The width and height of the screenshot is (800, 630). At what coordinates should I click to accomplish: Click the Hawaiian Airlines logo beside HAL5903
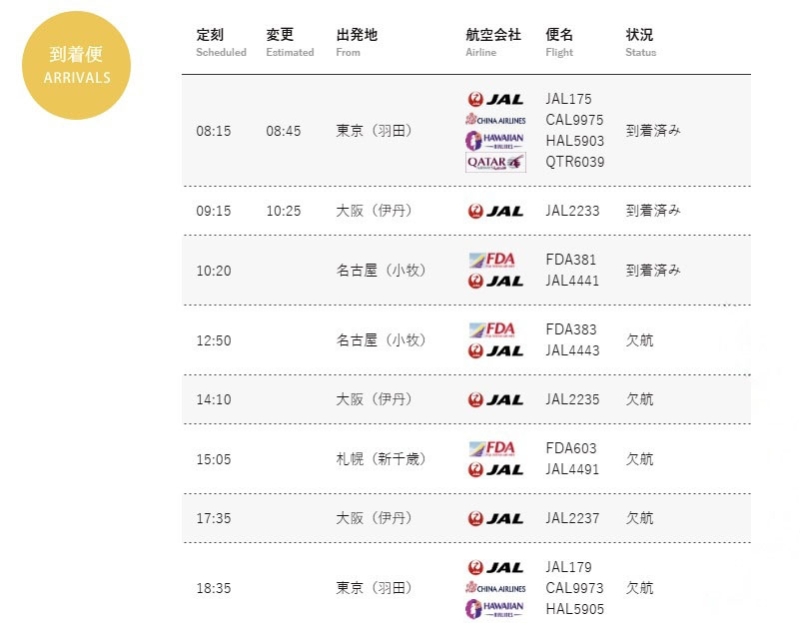click(x=494, y=141)
